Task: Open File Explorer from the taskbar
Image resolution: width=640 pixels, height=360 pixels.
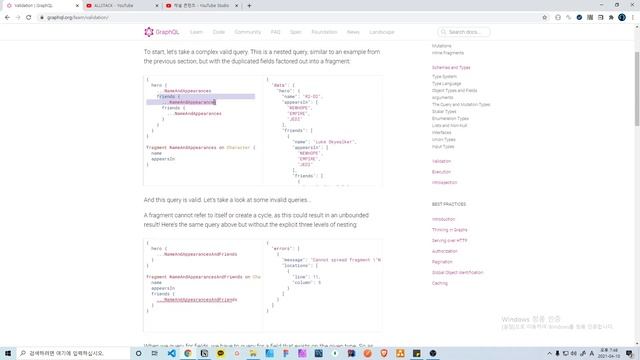Action: [253, 353]
